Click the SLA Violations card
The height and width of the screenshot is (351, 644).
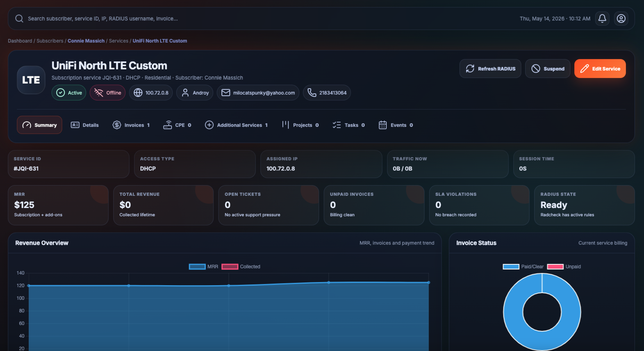479,205
